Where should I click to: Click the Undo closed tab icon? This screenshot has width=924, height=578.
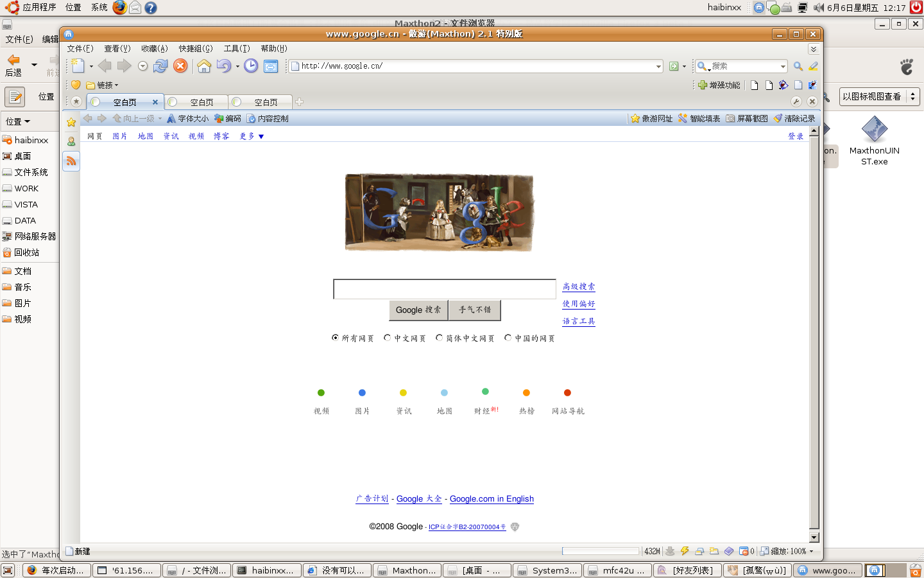[x=223, y=66]
